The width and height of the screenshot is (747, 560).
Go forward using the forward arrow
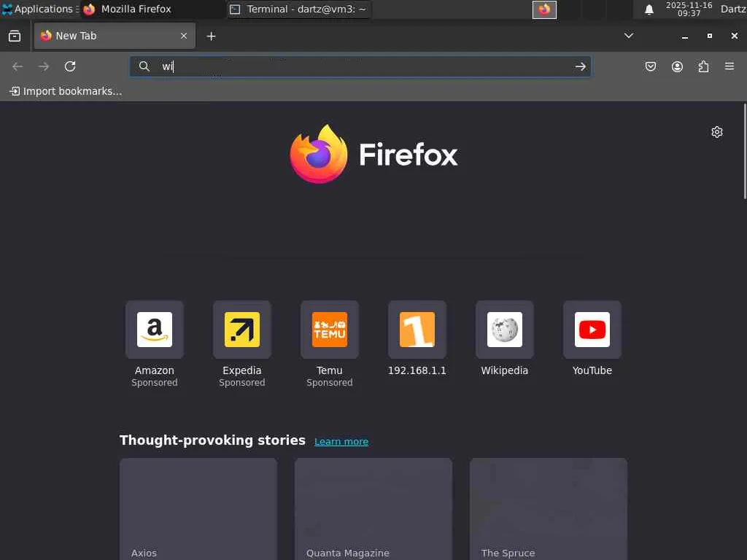coord(44,66)
